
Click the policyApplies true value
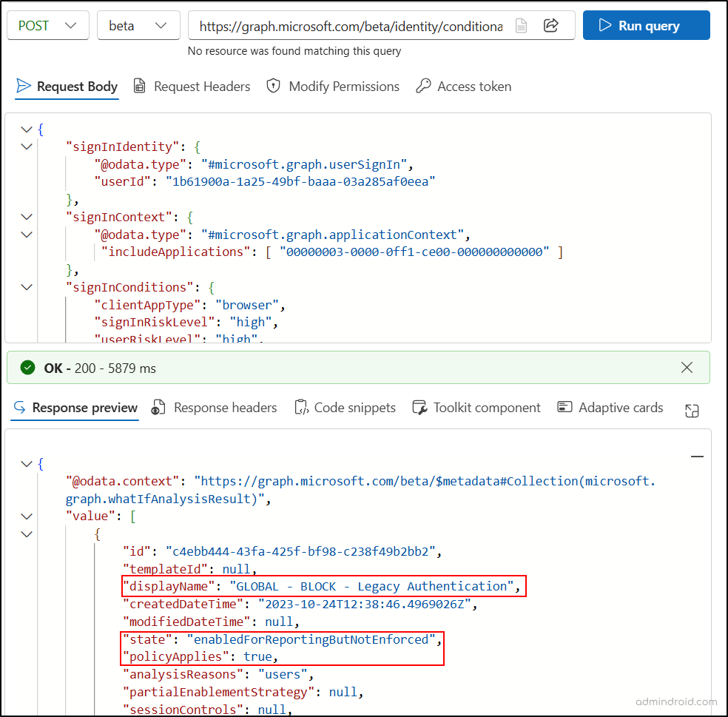257,656
